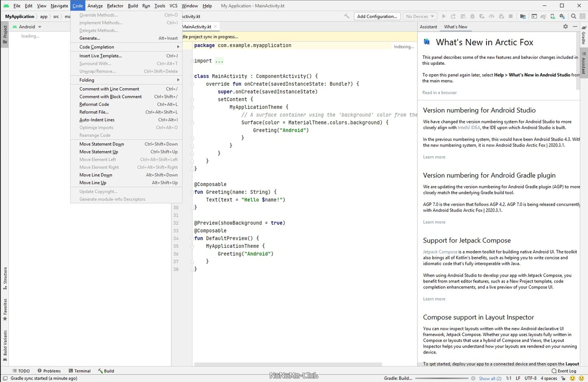Click the 1:1 caret position indicator
The image size is (588, 382).
(x=509, y=378)
